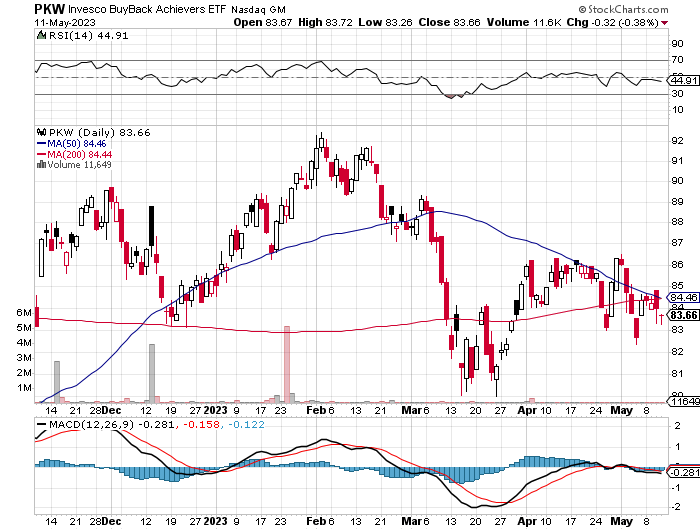Click the -0.281 MACD value tag on right axis
The image size is (700, 530).
683,472
